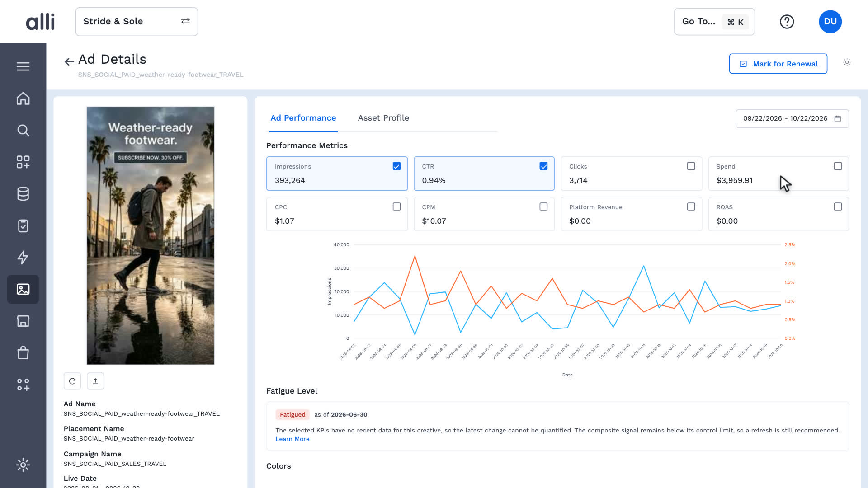Open the Go To command search
Image resolution: width=868 pixels, height=488 pixels.
(x=714, y=22)
